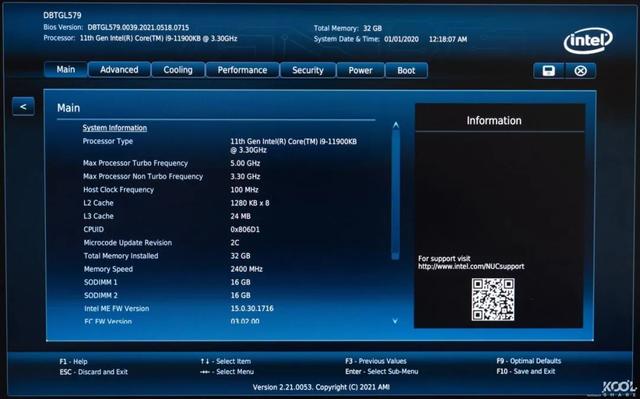Click Total Memory Installed label

(x=121, y=256)
